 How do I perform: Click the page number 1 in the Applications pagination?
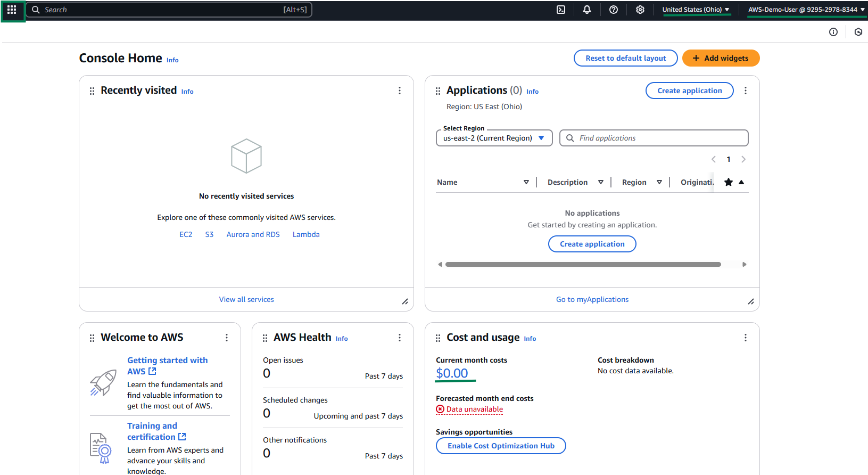click(729, 159)
